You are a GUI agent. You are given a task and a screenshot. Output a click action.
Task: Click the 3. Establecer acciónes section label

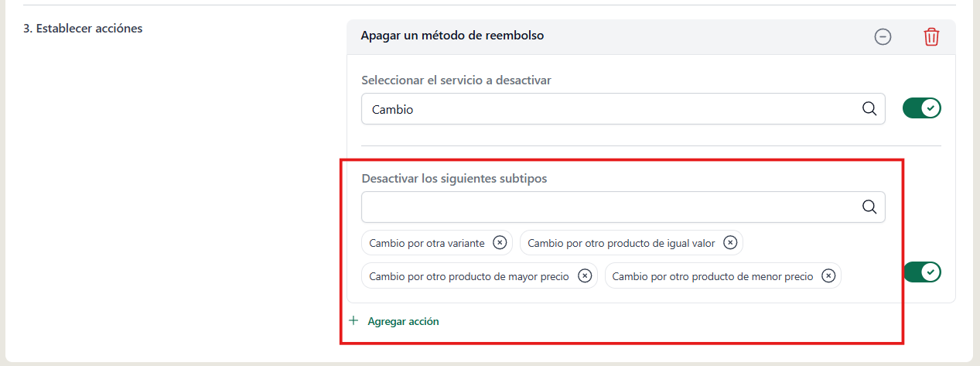83,29
